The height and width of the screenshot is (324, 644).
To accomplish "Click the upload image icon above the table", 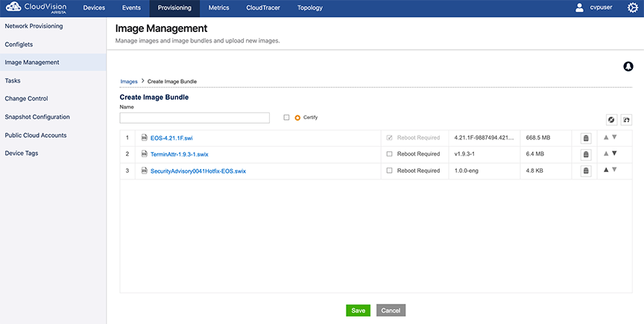I will coord(626,119).
